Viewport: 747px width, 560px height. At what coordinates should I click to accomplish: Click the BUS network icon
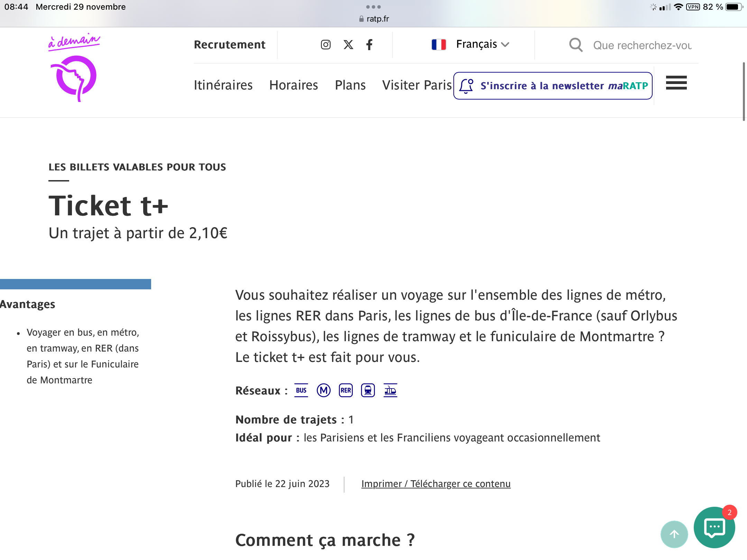301,391
